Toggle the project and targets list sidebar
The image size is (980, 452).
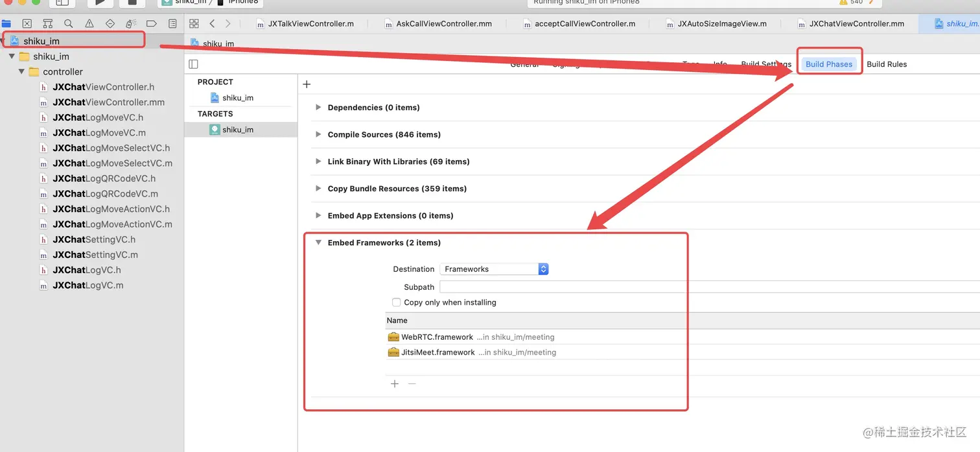193,64
